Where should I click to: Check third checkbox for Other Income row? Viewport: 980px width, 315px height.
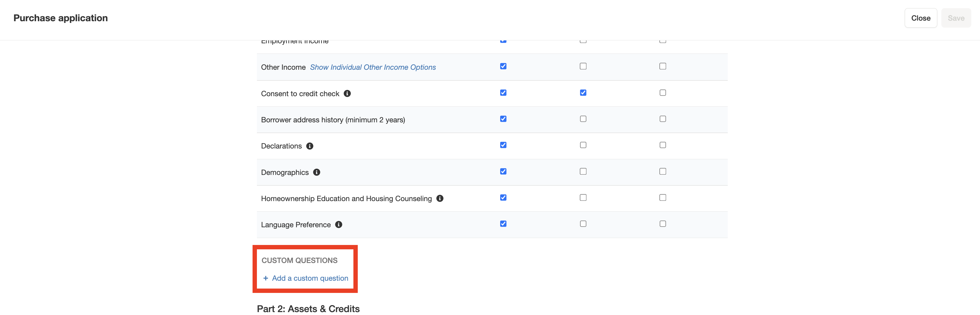click(x=663, y=66)
